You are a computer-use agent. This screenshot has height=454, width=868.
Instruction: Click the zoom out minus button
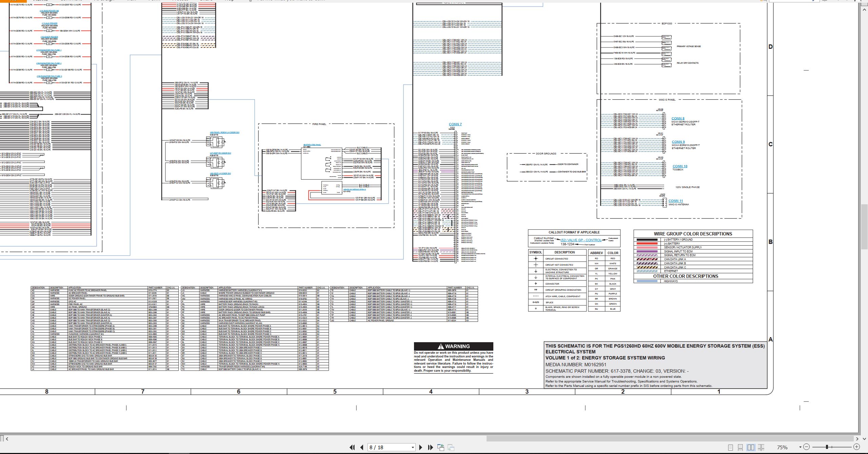click(807, 447)
